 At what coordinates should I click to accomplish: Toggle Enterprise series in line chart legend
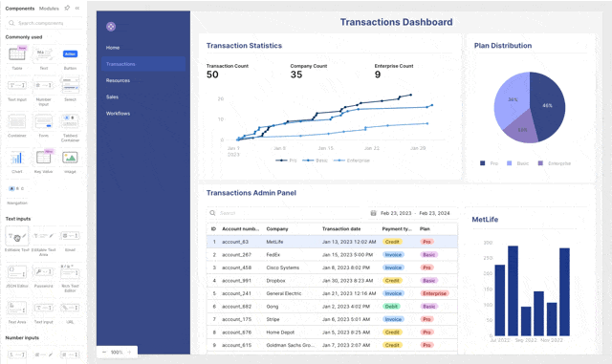click(351, 161)
